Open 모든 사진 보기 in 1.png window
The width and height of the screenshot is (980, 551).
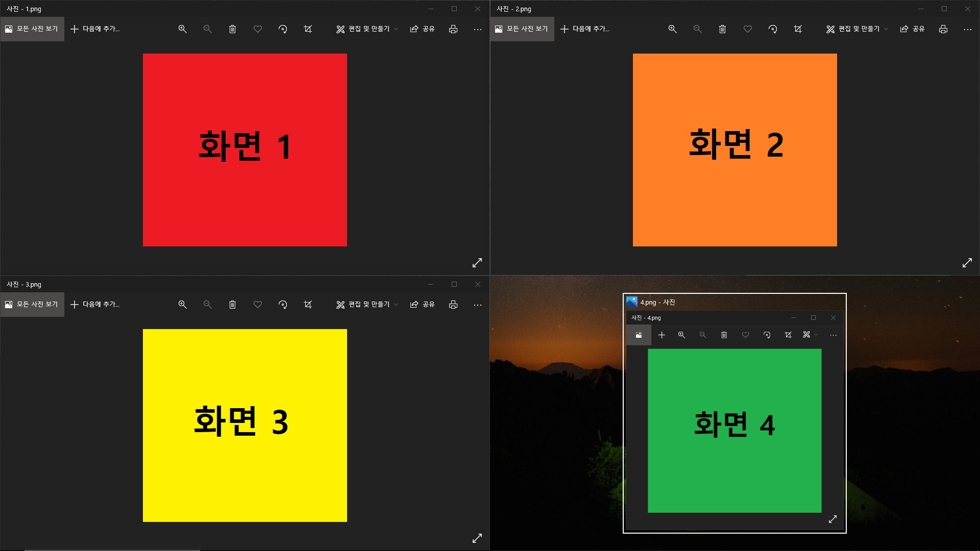coord(32,29)
